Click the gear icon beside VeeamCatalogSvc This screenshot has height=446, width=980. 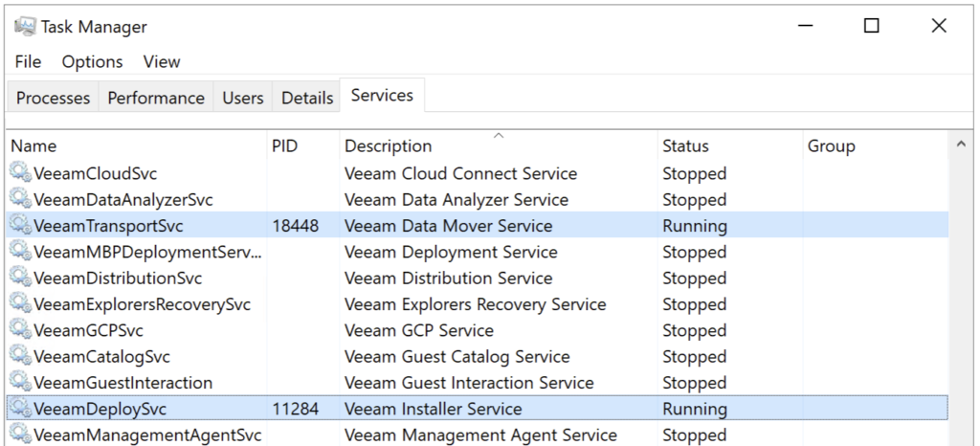[21, 355]
